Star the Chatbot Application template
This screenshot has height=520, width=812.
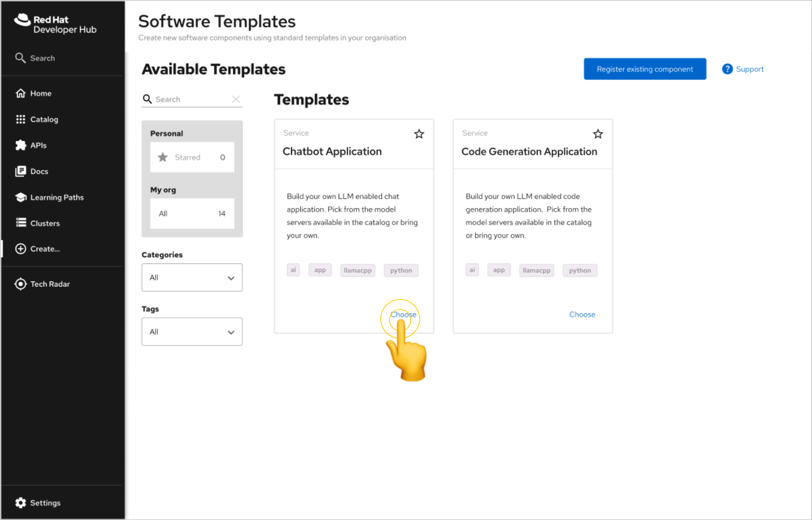[419, 134]
